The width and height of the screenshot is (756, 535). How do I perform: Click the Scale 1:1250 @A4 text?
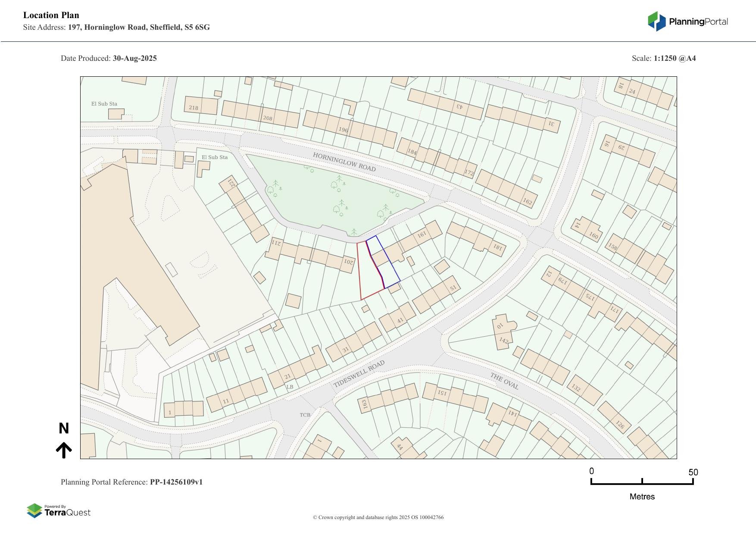[x=663, y=58]
